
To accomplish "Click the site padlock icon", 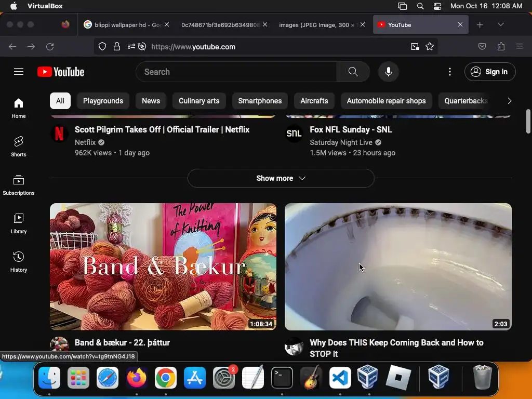I will (x=117, y=46).
